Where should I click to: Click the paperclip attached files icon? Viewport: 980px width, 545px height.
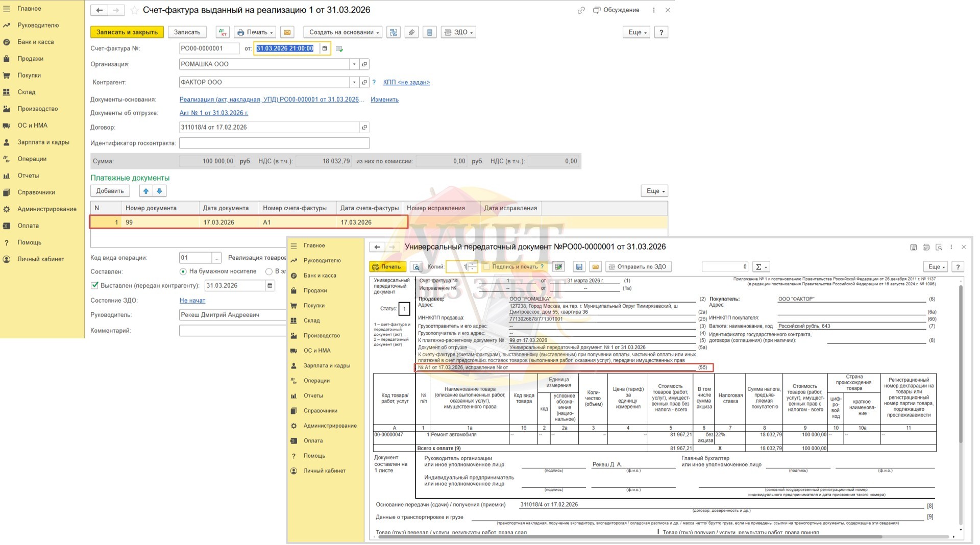pos(411,32)
